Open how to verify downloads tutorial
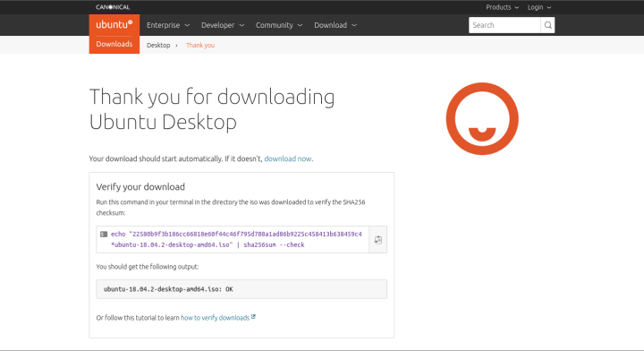Screen dimensions: 644x351 click(x=215, y=318)
